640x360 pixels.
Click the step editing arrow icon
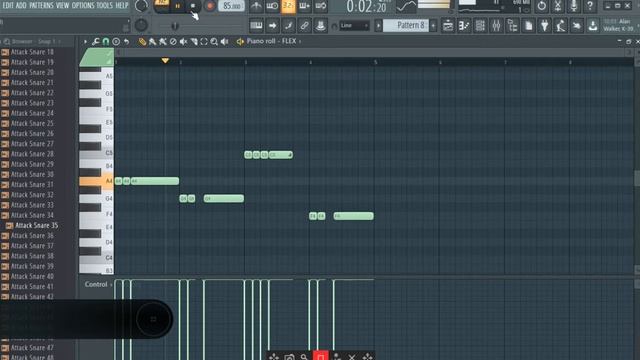coord(272,26)
